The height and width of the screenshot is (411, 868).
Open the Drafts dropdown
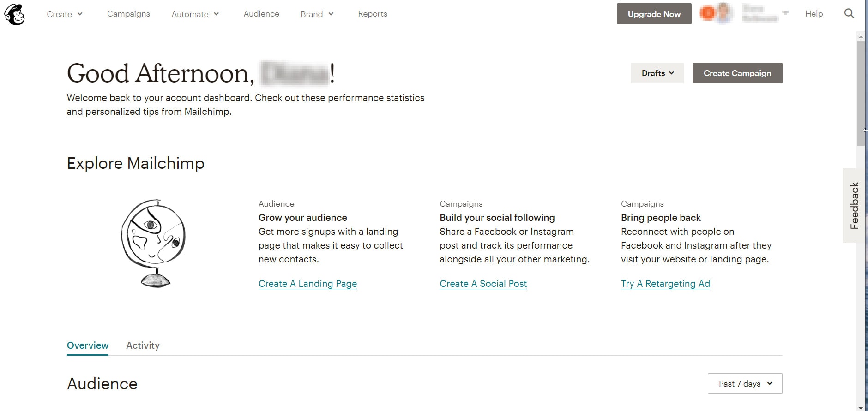click(657, 73)
